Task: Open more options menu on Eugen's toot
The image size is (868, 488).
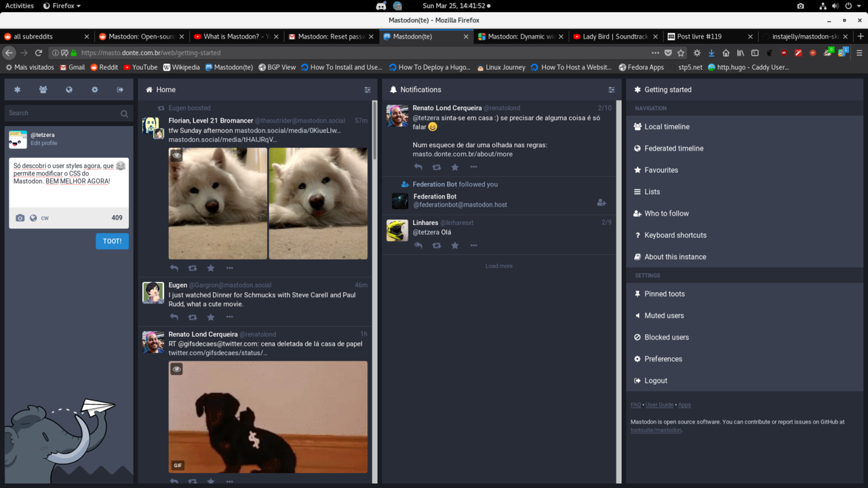Action: [x=229, y=317]
